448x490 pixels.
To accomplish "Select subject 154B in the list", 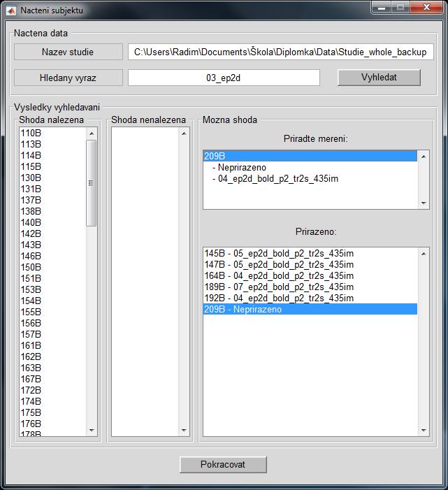I will tap(52, 301).
